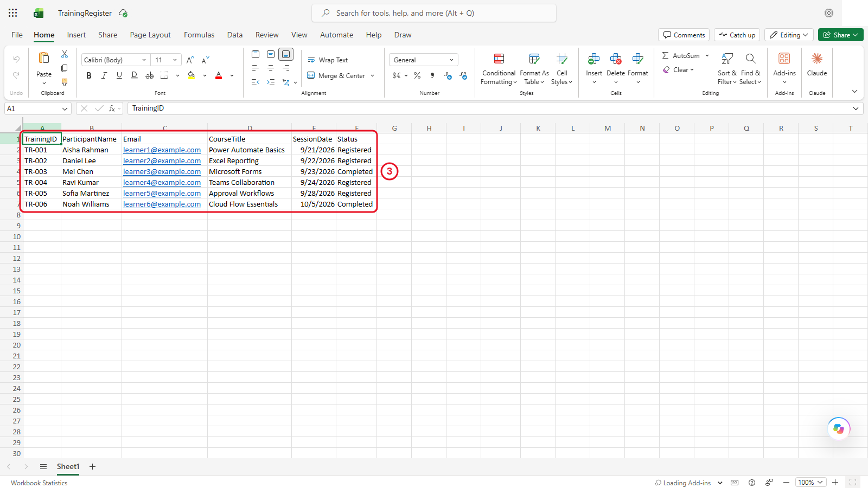Image resolution: width=868 pixels, height=488 pixels.
Task: Toggle align center button
Action: (271, 68)
